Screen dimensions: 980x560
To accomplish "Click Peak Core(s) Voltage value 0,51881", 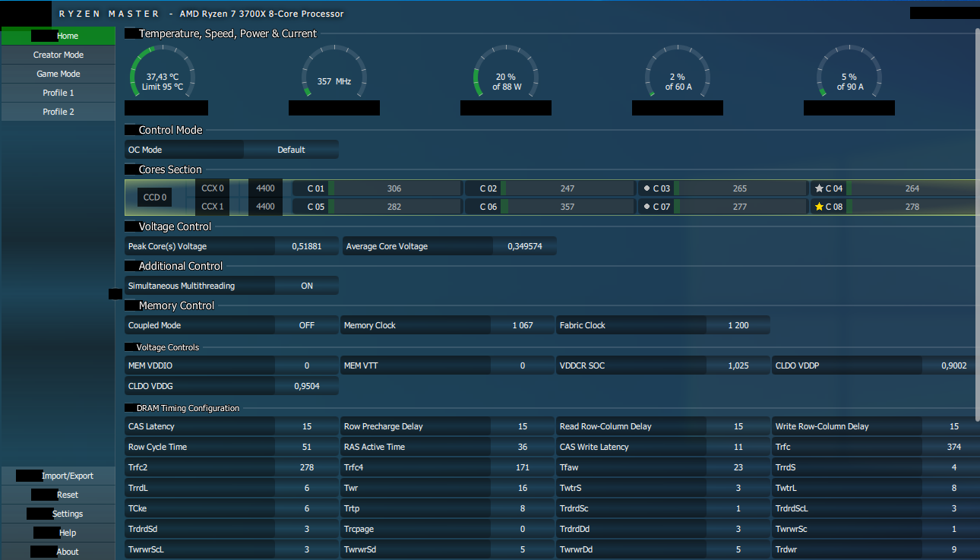I will point(307,246).
